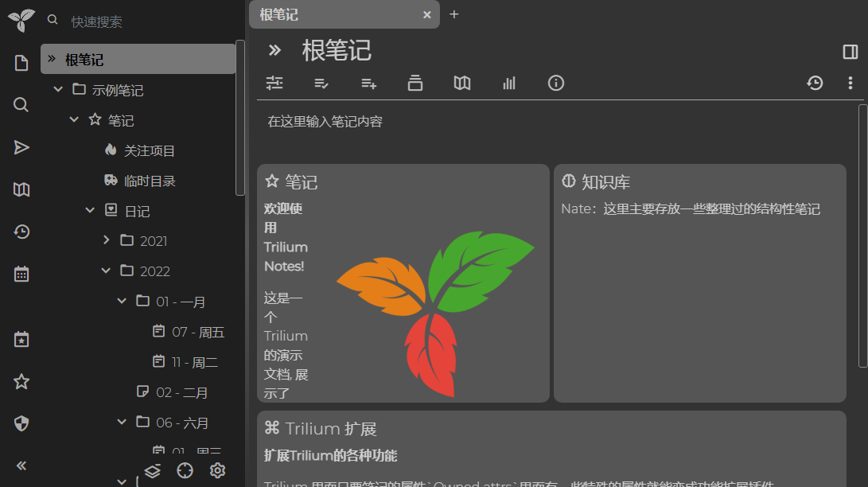Open the note map from the left sidebar
This screenshot has height=487, width=868.
pyautogui.click(x=21, y=190)
